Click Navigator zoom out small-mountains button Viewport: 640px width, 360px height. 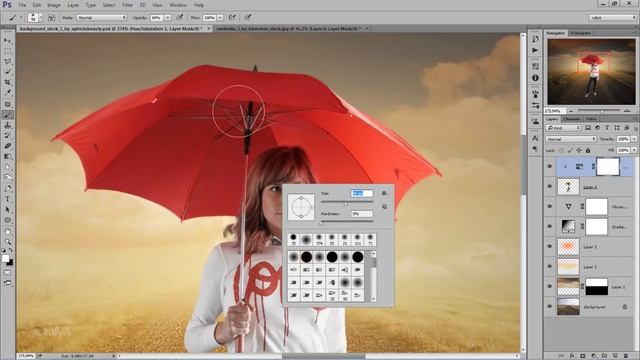(x=571, y=111)
